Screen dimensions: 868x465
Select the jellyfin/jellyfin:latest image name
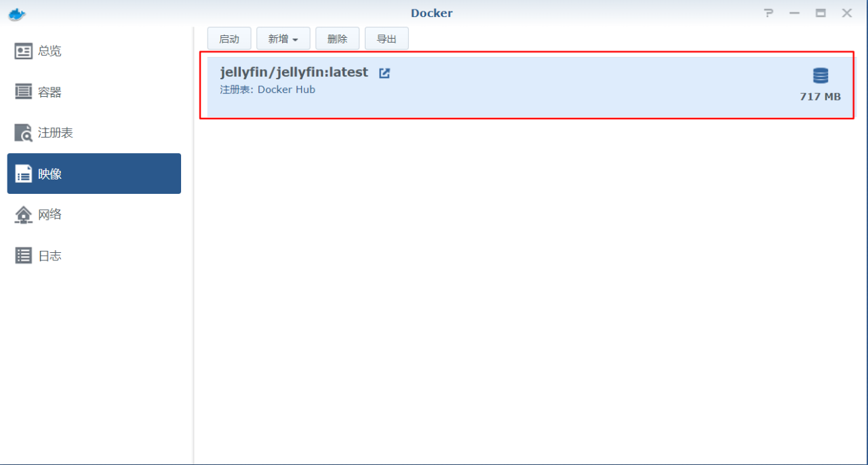point(294,72)
